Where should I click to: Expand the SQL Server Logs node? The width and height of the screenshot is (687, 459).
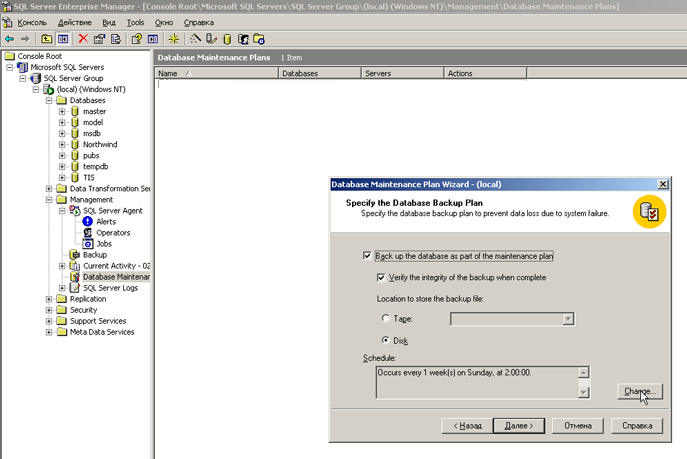(62, 288)
